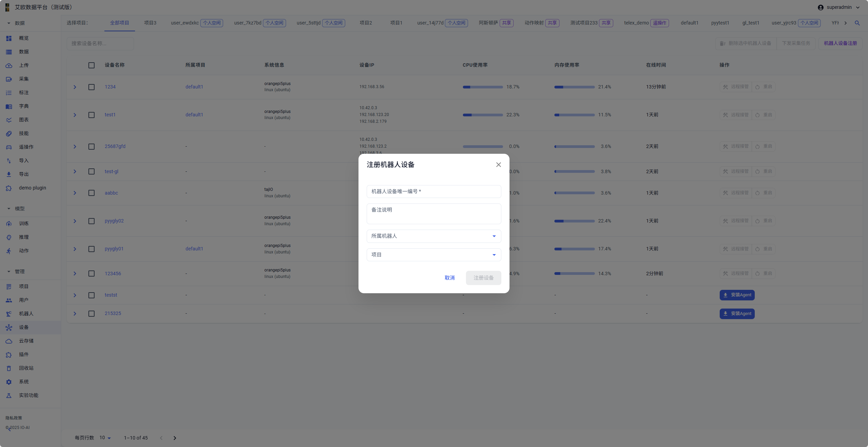868x447 pixels.
Task: Open the 所属机器人 dropdown
Action: (x=434, y=236)
